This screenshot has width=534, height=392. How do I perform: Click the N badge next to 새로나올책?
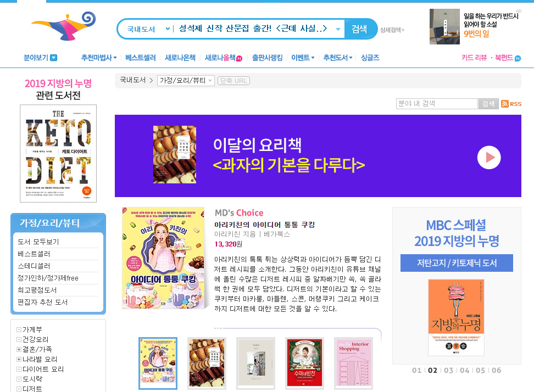click(x=240, y=59)
